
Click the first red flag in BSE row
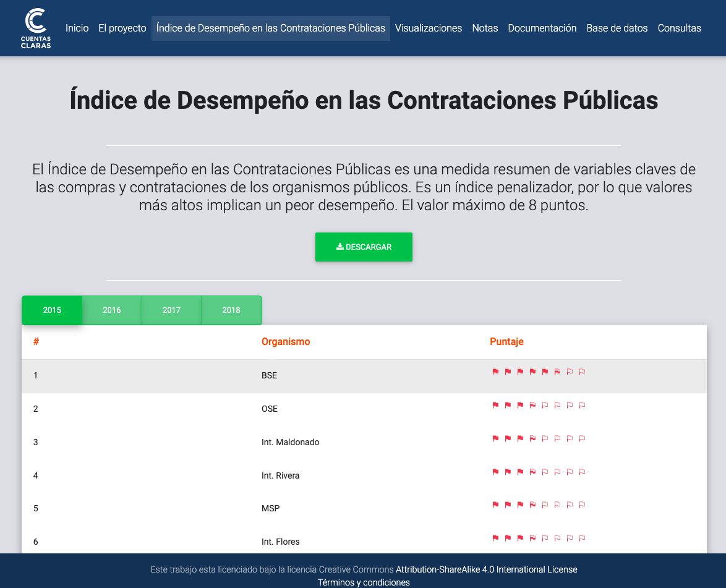pyautogui.click(x=495, y=372)
